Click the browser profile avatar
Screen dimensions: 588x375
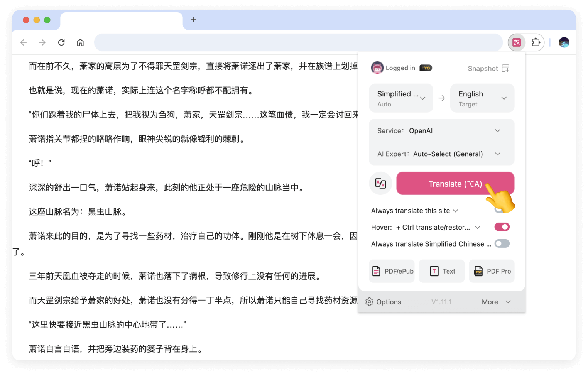(564, 42)
